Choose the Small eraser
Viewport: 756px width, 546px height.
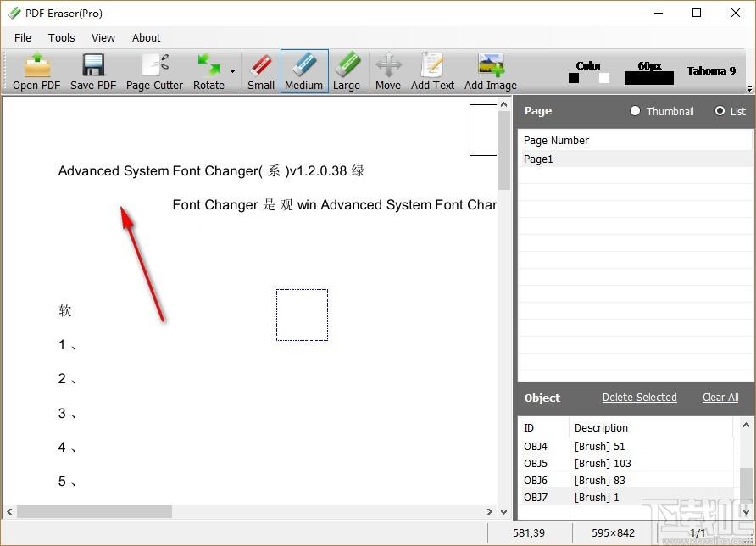261,71
